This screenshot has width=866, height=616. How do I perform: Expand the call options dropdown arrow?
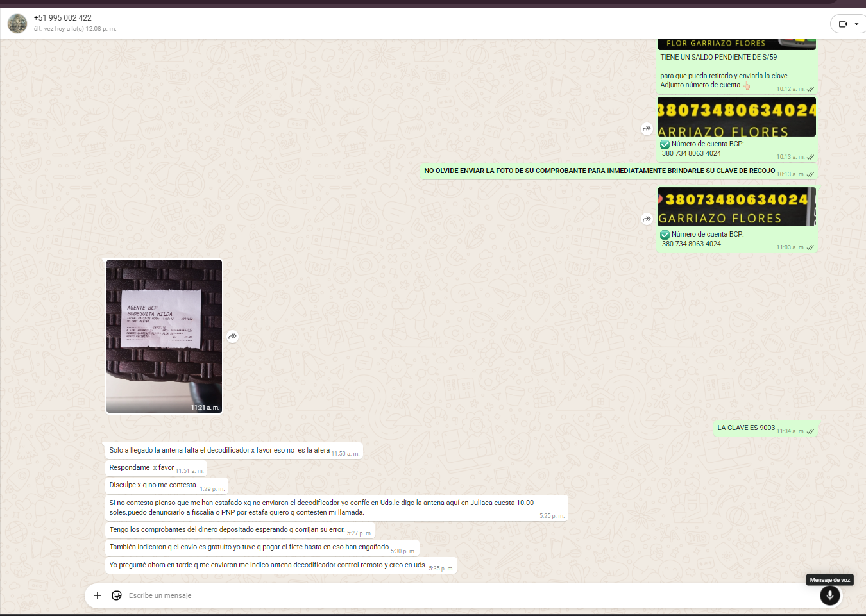coord(856,24)
